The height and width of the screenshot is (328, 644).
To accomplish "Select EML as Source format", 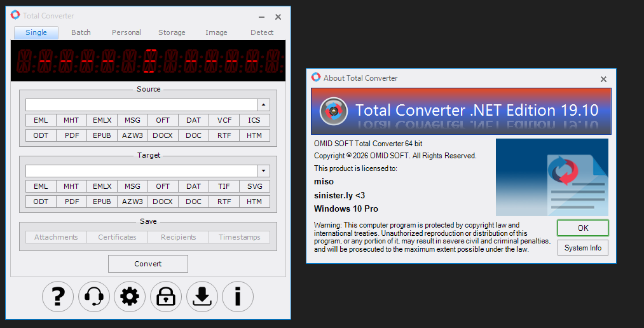I will (41, 120).
